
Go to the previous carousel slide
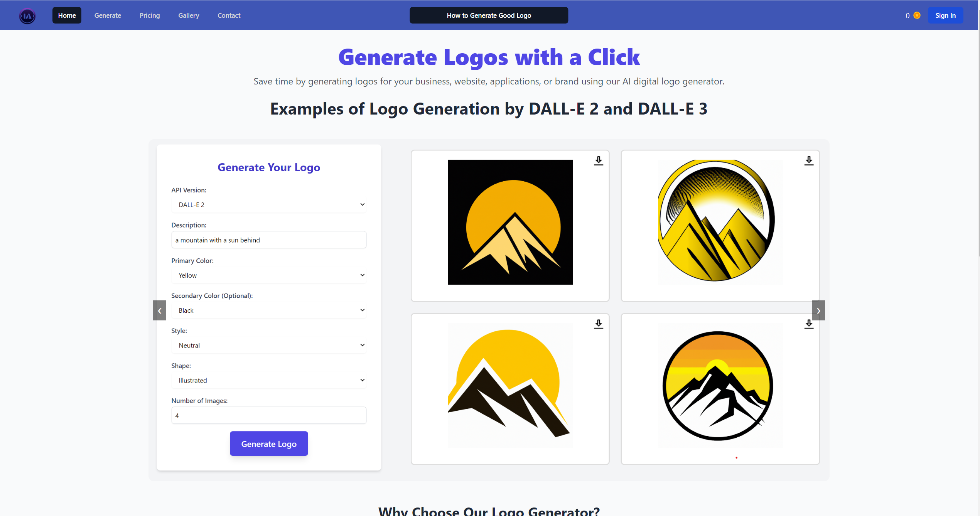tap(160, 310)
